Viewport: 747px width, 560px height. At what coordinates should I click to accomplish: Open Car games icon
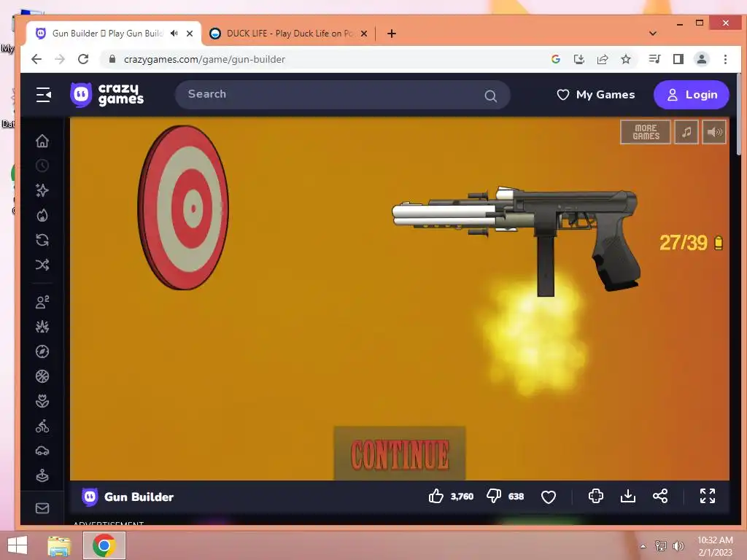pyautogui.click(x=42, y=451)
